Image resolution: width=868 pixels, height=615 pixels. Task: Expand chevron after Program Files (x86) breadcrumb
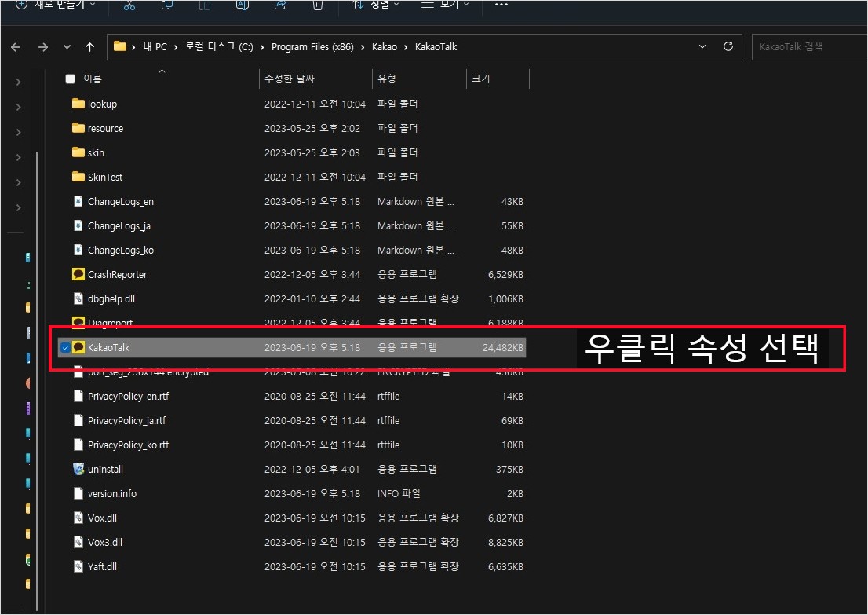(x=363, y=47)
